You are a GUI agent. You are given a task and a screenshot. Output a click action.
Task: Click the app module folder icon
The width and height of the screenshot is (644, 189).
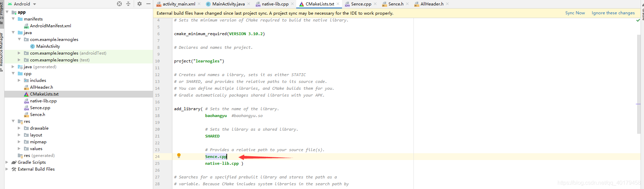tap(14, 12)
